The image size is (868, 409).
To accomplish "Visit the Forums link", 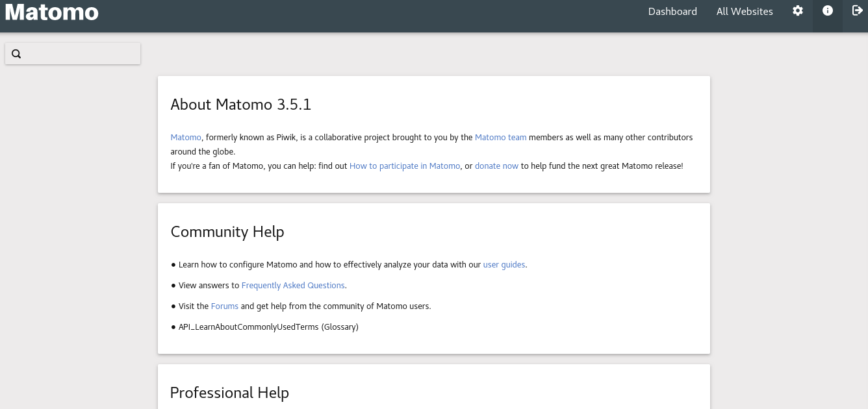I will [x=225, y=306].
